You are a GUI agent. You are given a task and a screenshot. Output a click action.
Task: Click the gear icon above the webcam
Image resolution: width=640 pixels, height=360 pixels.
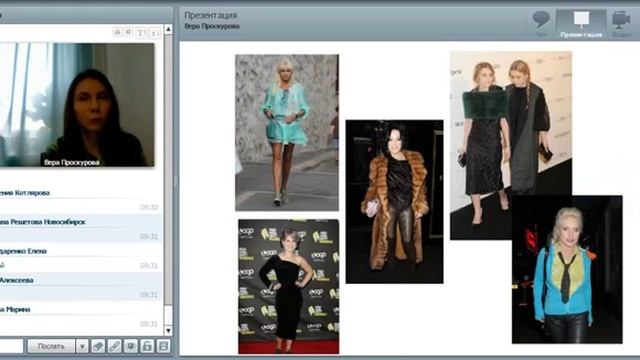[128, 32]
